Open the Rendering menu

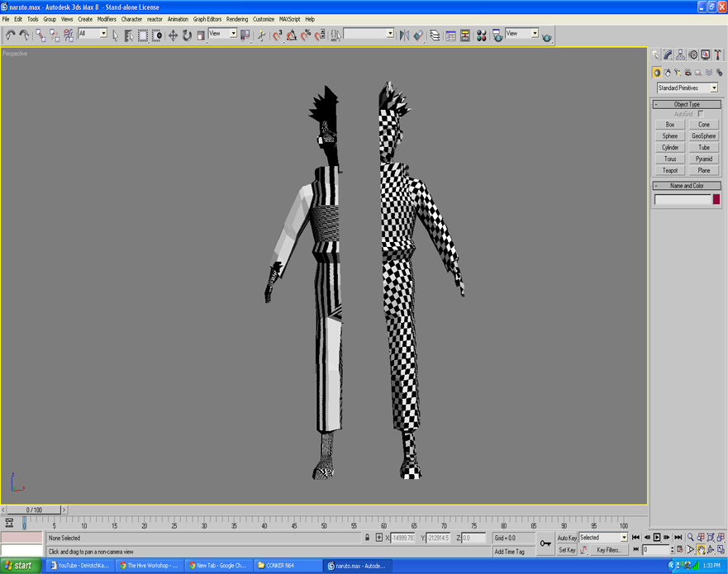click(x=237, y=20)
